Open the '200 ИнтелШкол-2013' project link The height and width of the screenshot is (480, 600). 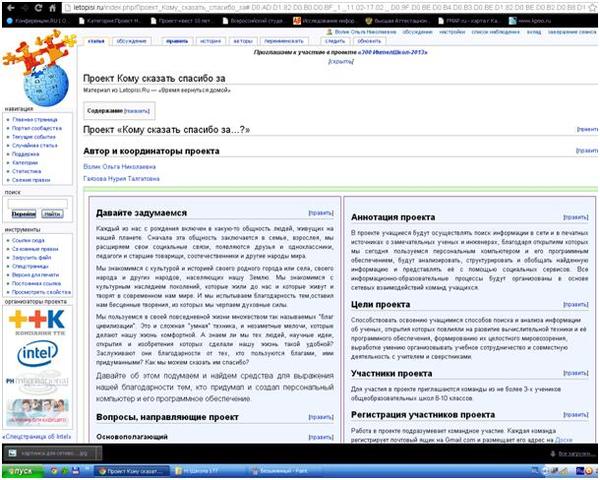click(392, 52)
